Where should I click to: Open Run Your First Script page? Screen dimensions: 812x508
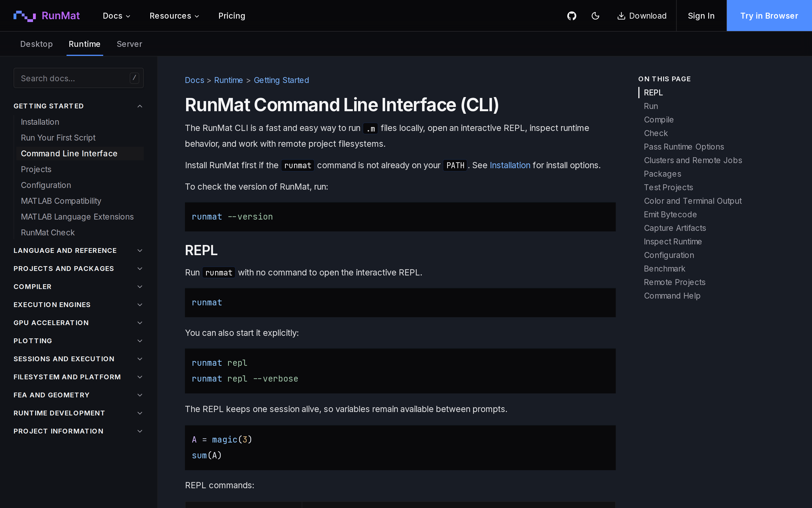(58, 138)
